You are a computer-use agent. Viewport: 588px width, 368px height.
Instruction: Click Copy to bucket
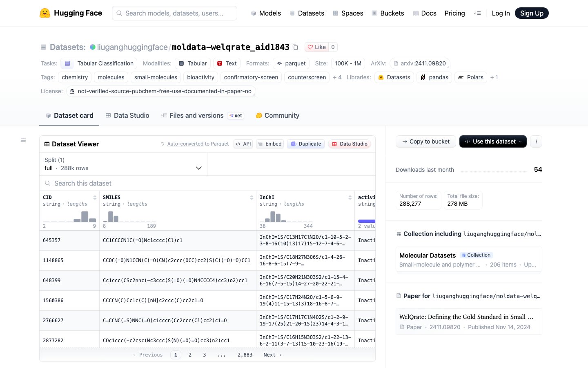coord(426,141)
